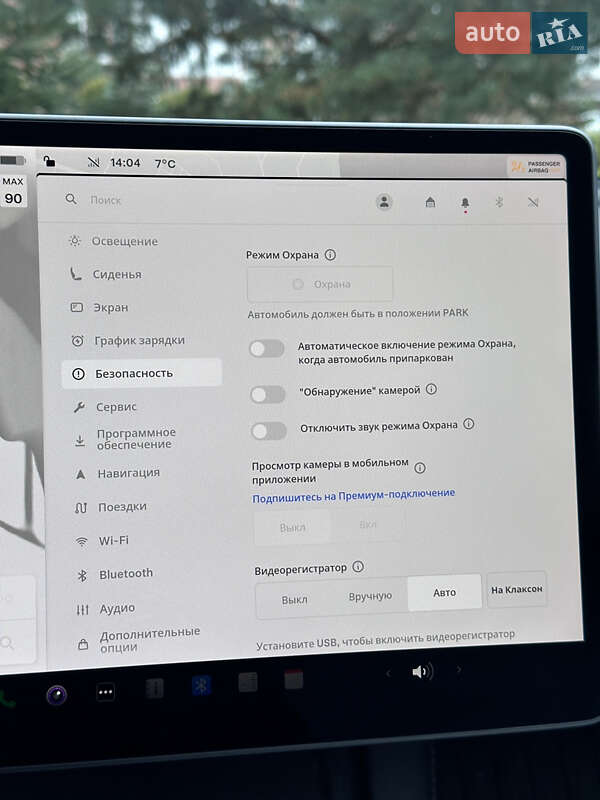Tap the Bluetooth icon in header

tap(499, 202)
